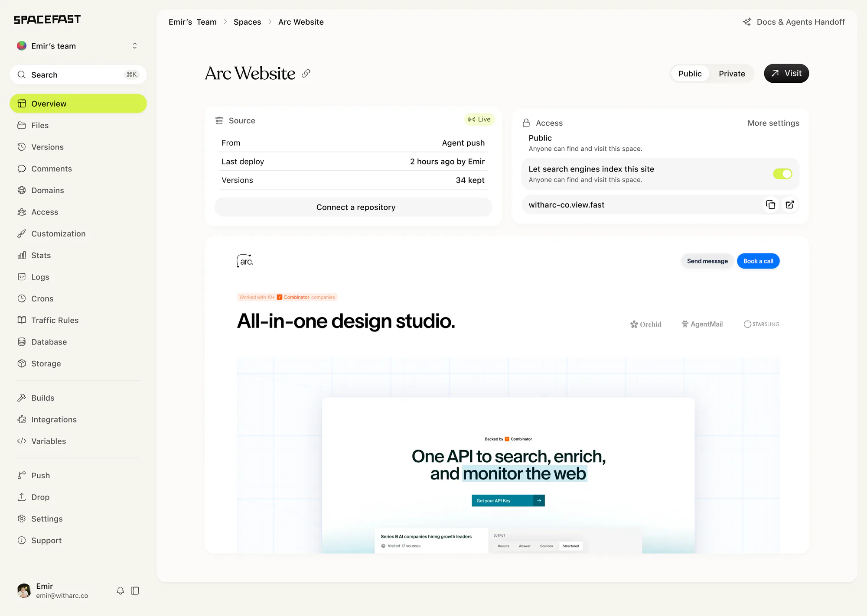This screenshot has height=616, width=867.
Task: Go to Spaces breadcrumb
Action: click(247, 22)
